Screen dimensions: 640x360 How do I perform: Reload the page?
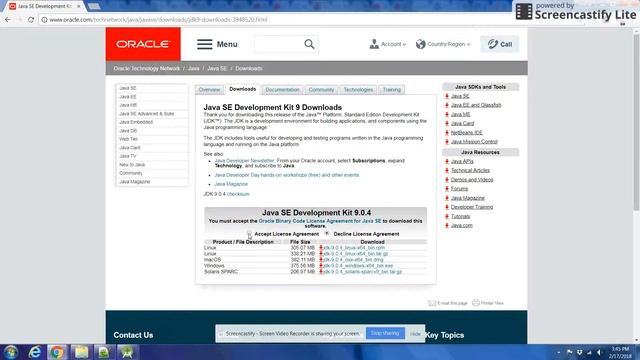click(x=31, y=20)
